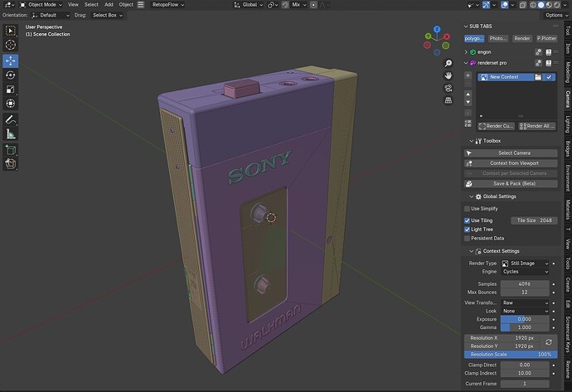Open the Engine dropdown showing Cycles

[x=525, y=272]
